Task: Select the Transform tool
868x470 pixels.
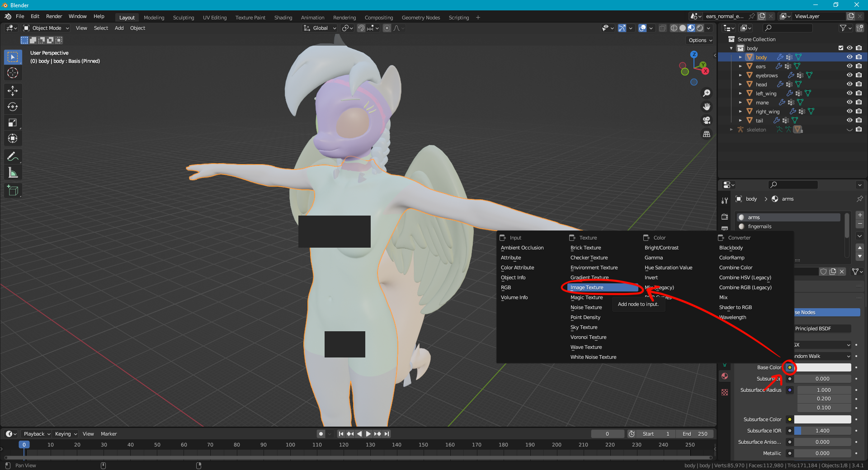Action: coord(13,138)
